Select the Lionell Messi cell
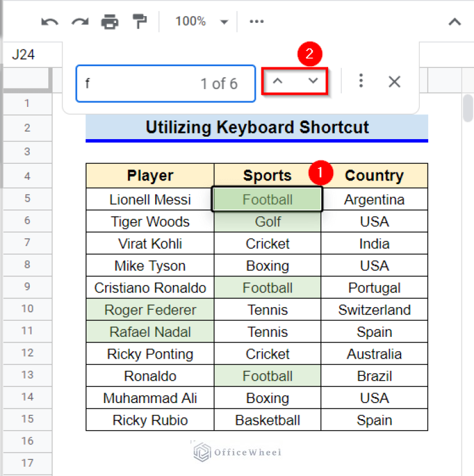 tap(150, 200)
